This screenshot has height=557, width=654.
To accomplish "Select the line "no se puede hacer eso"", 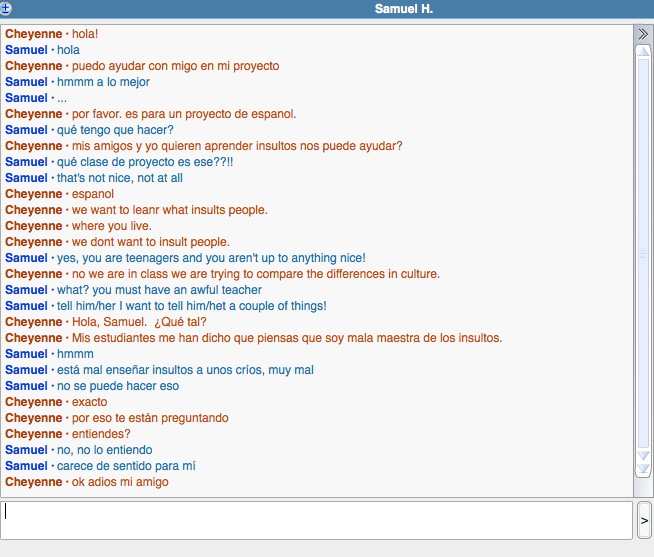I will 118,386.
